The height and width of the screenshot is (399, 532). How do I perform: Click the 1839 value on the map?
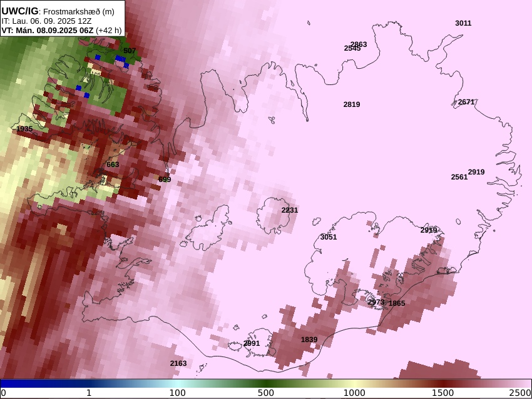click(x=309, y=340)
